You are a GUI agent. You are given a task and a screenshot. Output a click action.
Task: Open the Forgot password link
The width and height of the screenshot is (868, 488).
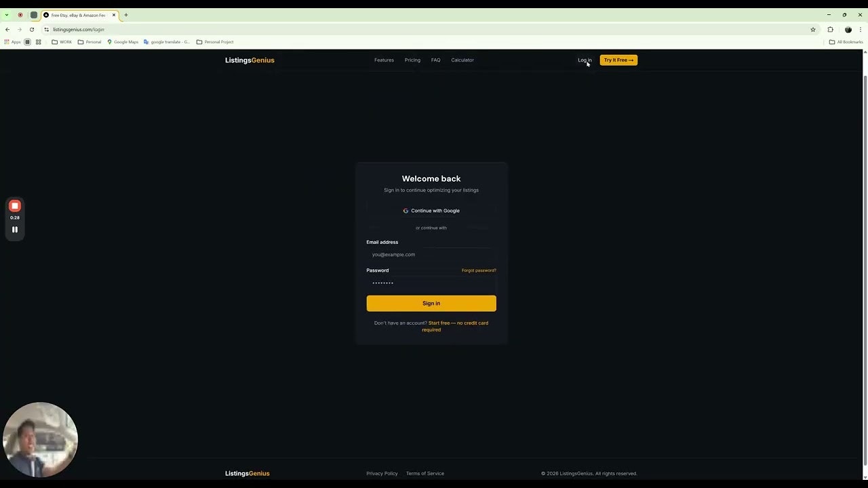[x=479, y=270]
